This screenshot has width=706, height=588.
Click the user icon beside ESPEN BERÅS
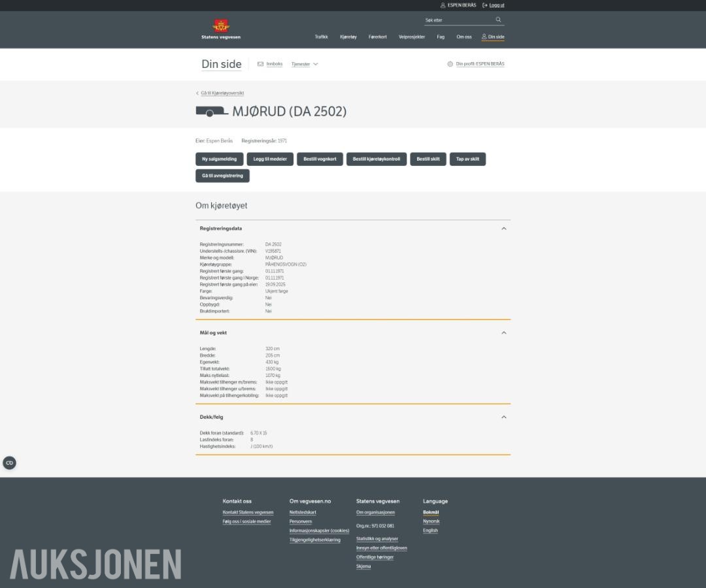(443, 5)
